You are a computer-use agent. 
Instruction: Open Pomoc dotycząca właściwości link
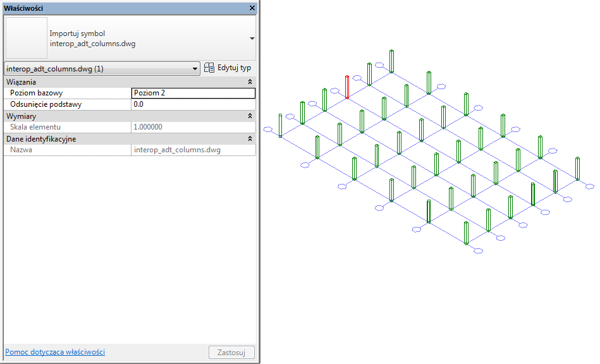tap(55, 352)
